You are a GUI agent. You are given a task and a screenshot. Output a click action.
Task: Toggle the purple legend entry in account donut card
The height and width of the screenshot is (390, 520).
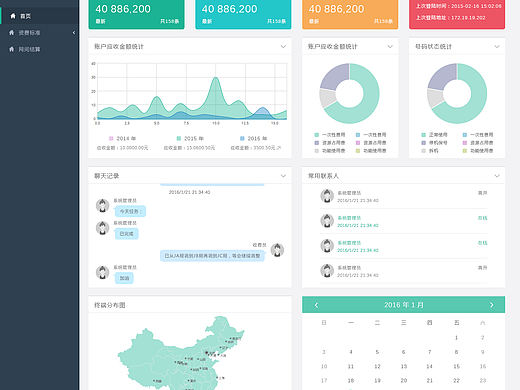330,143
